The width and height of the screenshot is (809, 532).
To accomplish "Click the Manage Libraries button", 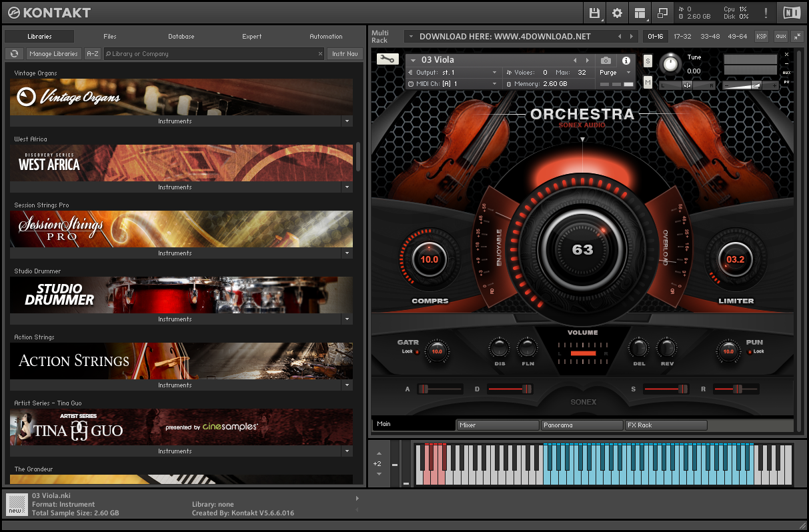I will click(54, 54).
